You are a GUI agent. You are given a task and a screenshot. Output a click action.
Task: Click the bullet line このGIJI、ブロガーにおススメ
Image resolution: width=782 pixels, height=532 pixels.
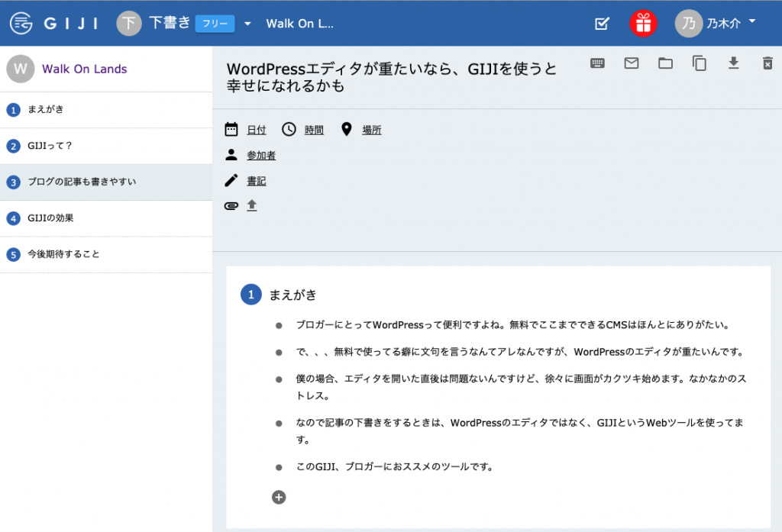coord(395,466)
